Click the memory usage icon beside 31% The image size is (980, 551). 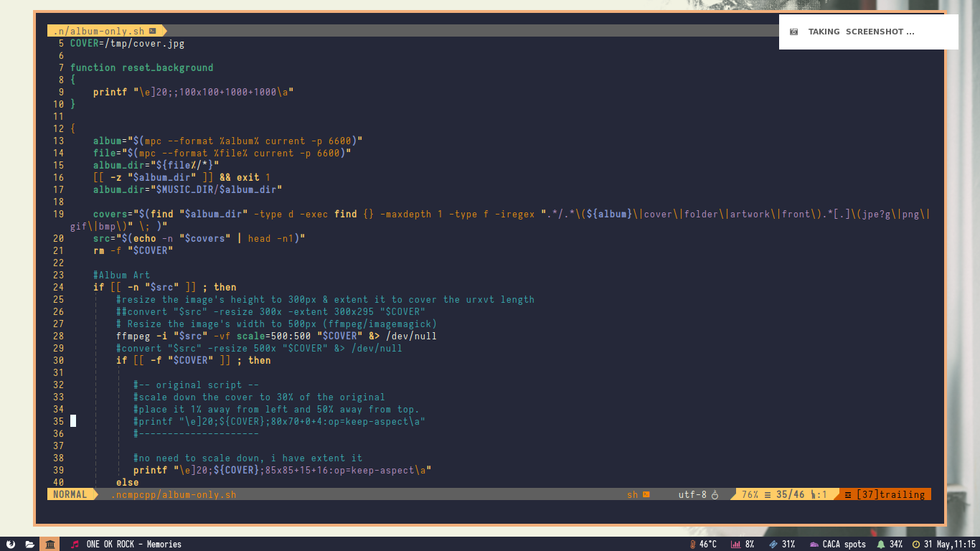(773, 545)
